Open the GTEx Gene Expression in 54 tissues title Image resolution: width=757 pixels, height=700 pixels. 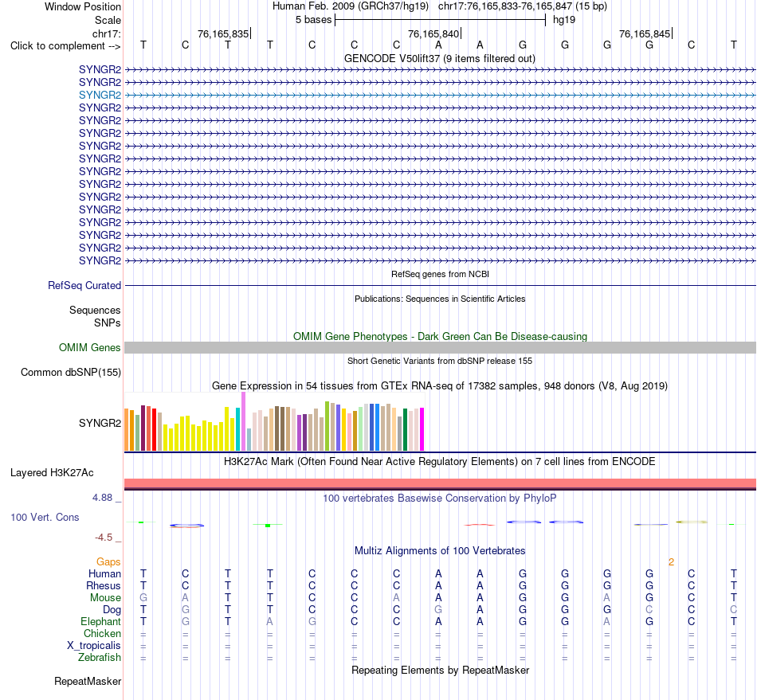(440, 386)
